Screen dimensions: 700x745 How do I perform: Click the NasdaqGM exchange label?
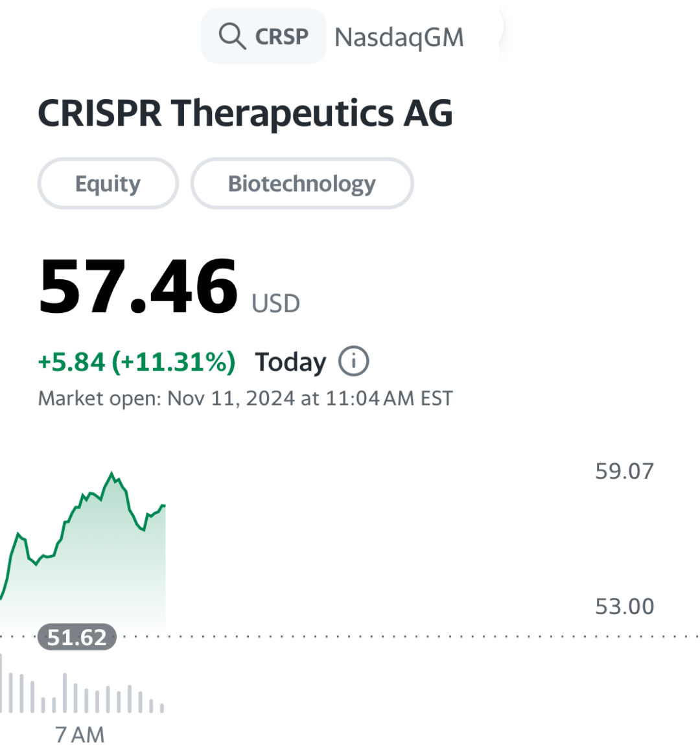(399, 37)
